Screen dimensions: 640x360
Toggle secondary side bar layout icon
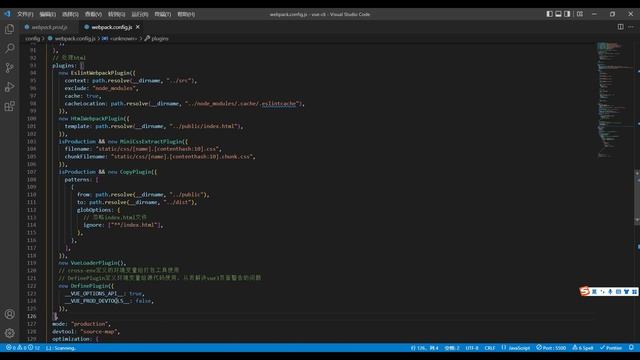(x=567, y=14)
